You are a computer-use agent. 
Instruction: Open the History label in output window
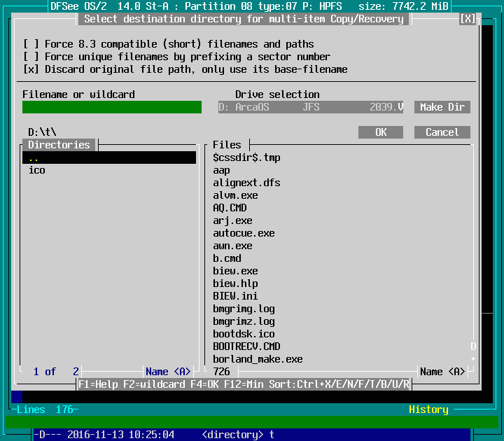click(x=428, y=409)
